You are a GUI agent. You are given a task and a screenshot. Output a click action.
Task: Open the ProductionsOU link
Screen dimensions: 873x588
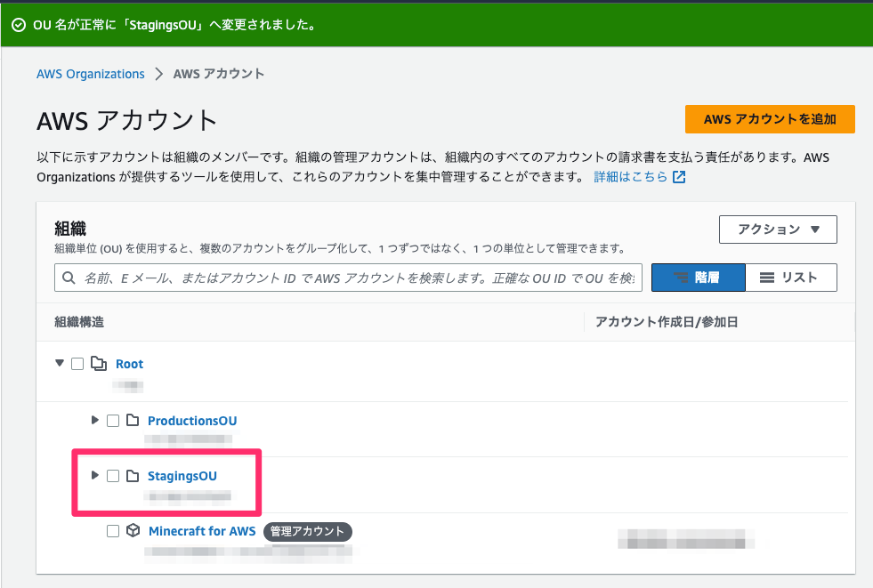click(192, 421)
